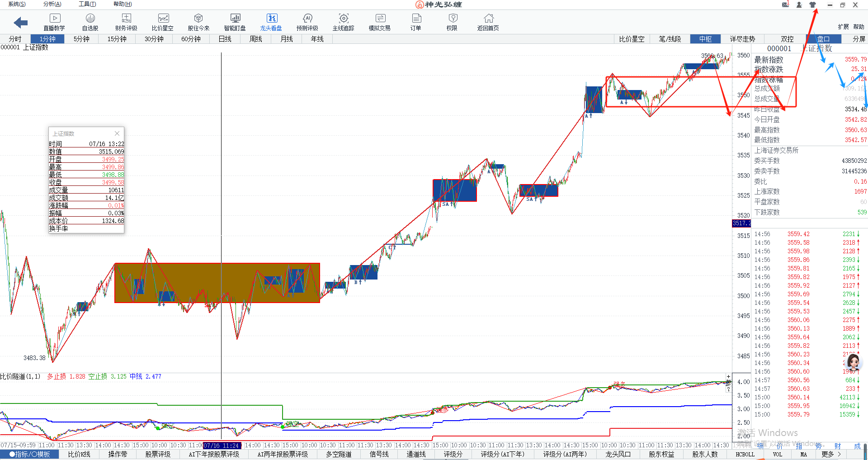Expand the 更多 indicators list
The height and width of the screenshot is (460, 868).
(x=831, y=454)
